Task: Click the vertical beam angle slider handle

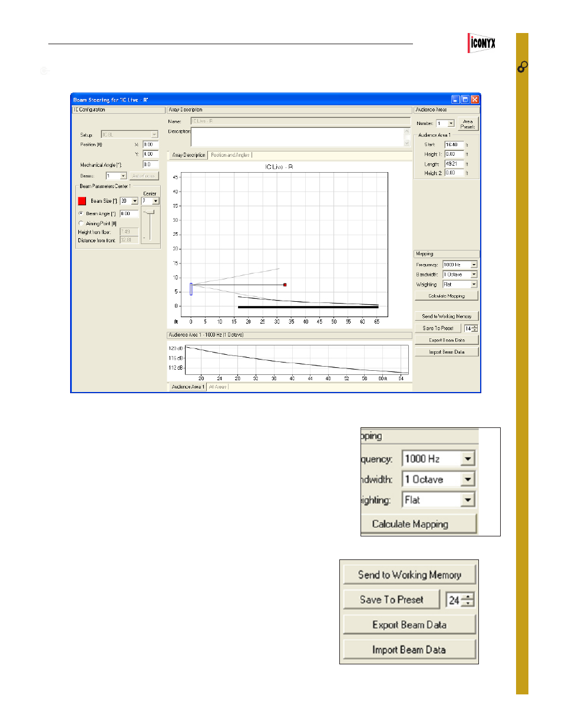Action: point(150,213)
